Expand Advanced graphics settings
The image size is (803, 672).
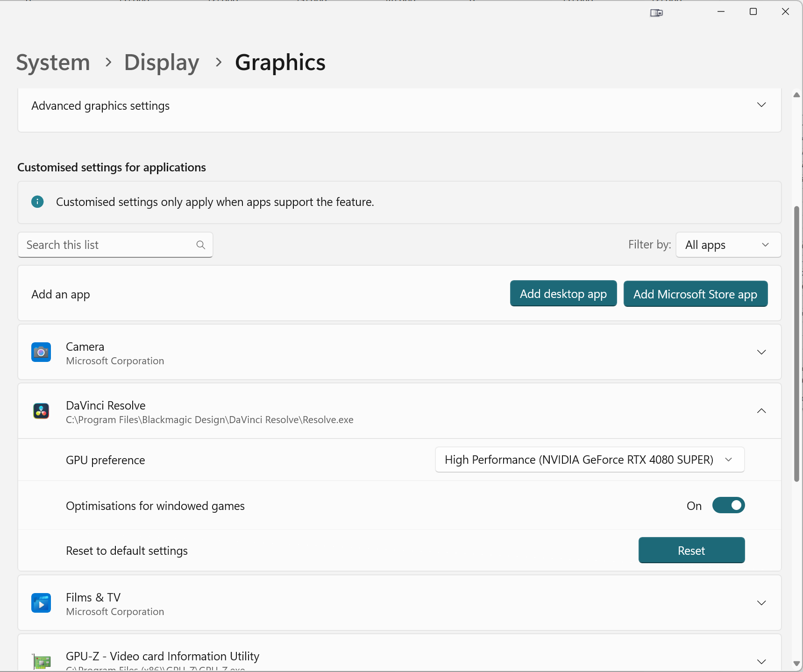click(x=761, y=105)
